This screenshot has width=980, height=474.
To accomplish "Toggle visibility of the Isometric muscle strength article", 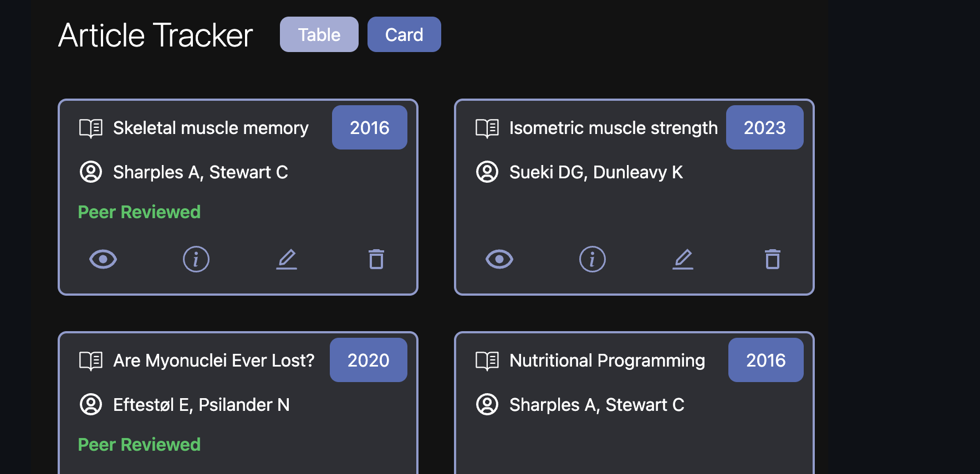I will pos(499,259).
